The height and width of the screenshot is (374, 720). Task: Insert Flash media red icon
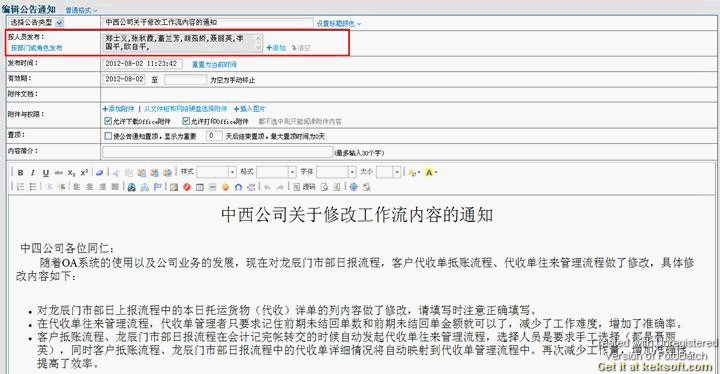point(186,187)
